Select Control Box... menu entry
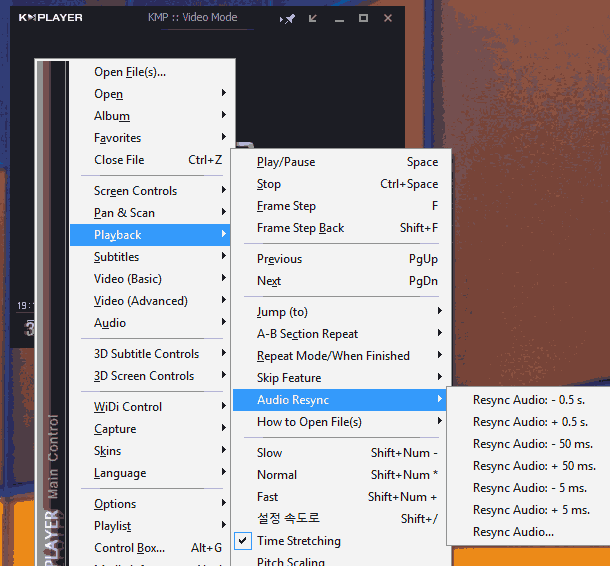The image size is (610, 566). (x=152, y=547)
